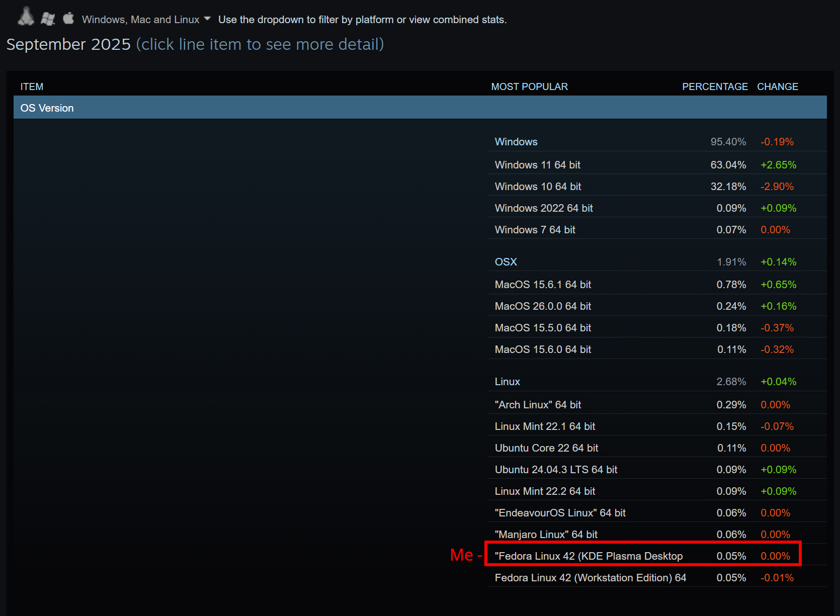
Task: Click the Apple platform icon
Action: point(68,18)
